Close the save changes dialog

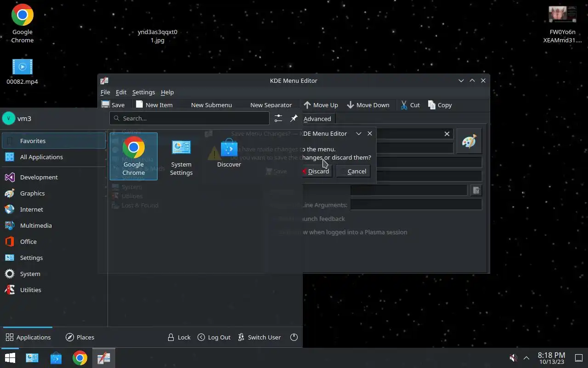tap(370, 133)
